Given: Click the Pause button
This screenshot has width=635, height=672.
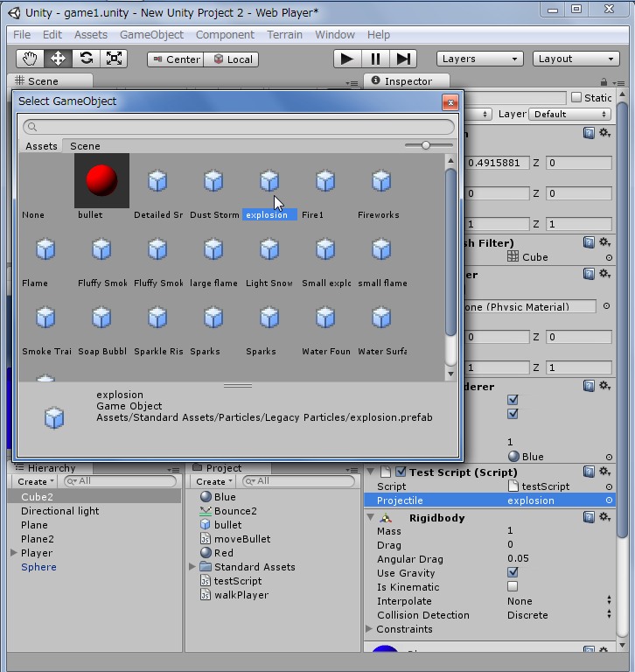Looking at the screenshot, I should [375, 59].
